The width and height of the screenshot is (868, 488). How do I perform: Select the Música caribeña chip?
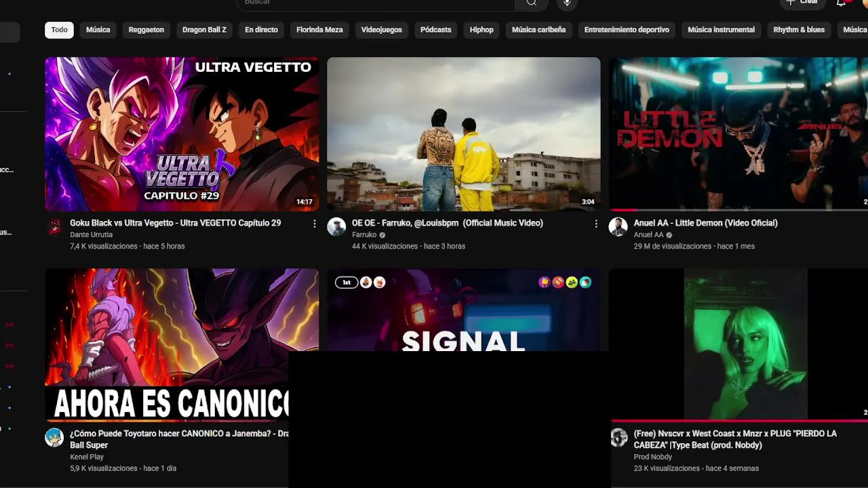[x=538, y=30]
